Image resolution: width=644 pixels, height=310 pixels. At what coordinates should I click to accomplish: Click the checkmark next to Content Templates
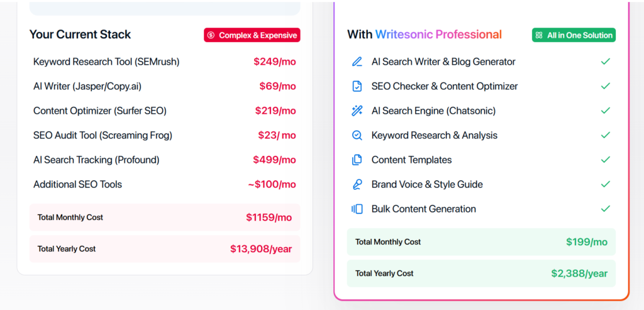click(x=606, y=160)
